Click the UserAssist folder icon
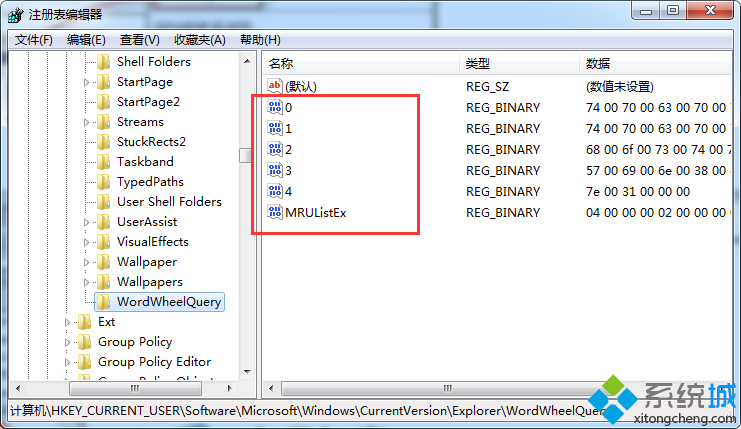The image size is (741, 429). tap(103, 222)
